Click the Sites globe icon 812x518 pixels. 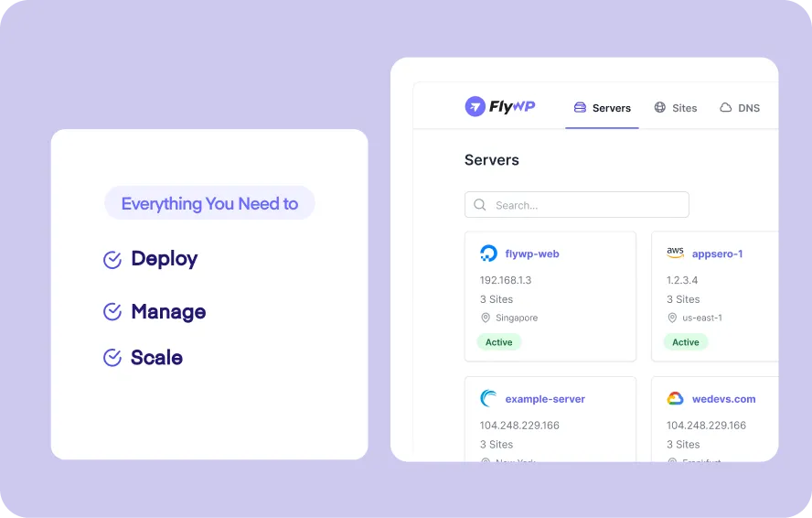pyautogui.click(x=660, y=107)
